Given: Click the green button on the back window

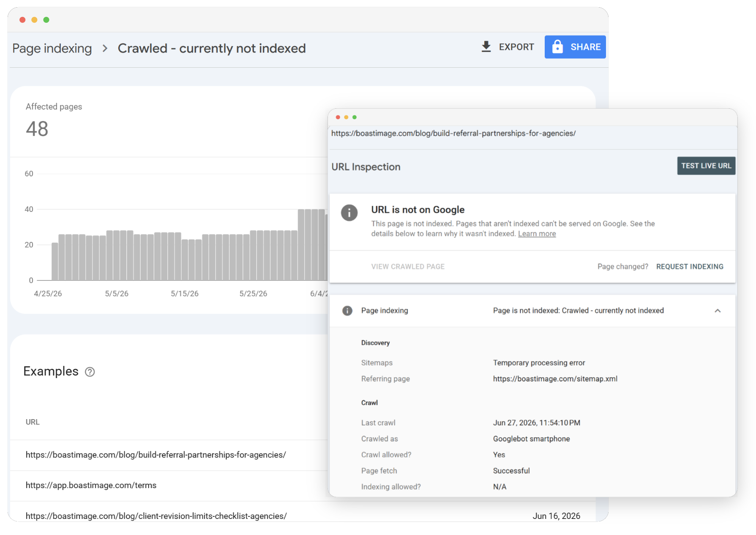Looking at the screenshot, I should [x=46, y=20].
